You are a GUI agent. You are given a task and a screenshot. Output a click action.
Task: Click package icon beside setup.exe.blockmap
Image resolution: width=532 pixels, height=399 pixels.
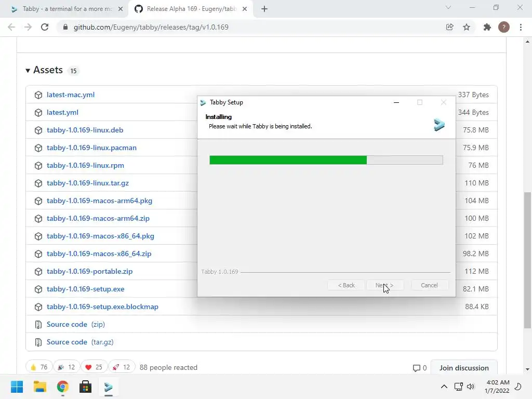38,307
